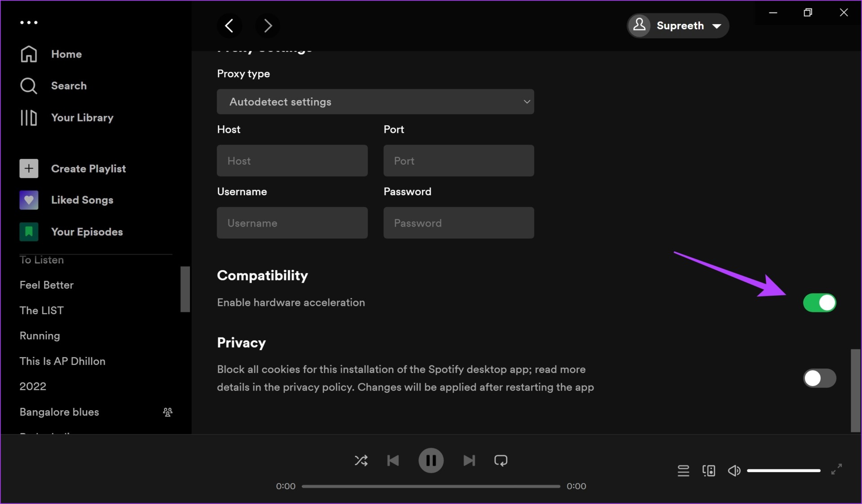
Task: Enable block all cookies toggle
Action: (x=819, y=378)
